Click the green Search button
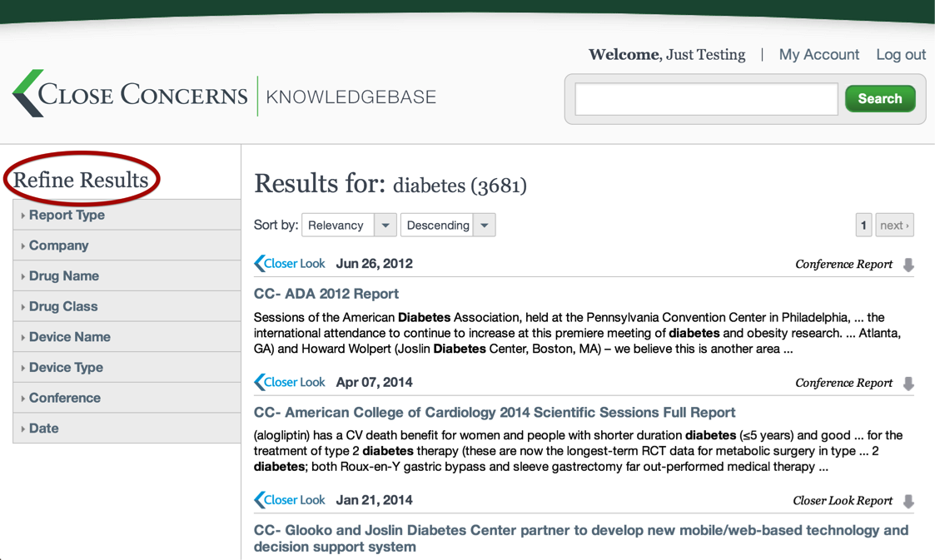935x560 pixels. coord(880,99)
